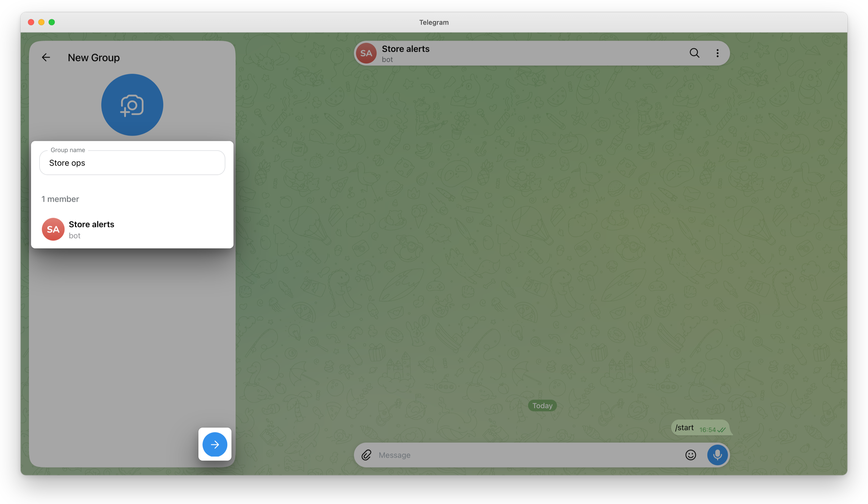Click the 1 member label
This screenshot has height=504, width=868.
point(60,199)
